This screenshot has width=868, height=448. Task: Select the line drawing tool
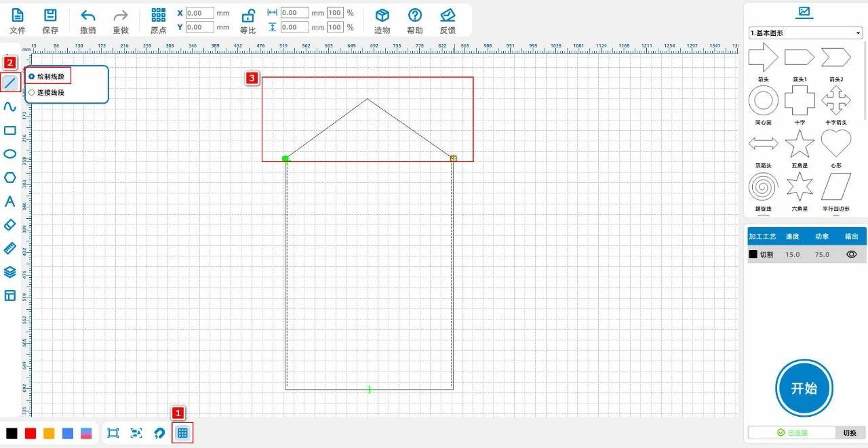[x=10, y=83]
